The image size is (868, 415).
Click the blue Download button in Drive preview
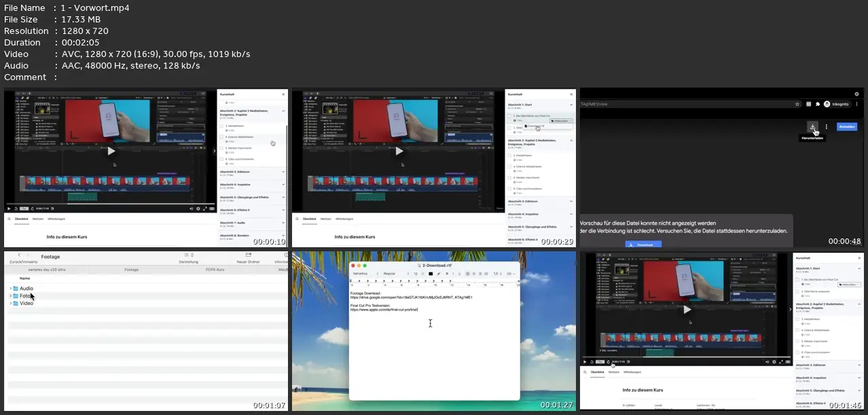tap(643, 245)
